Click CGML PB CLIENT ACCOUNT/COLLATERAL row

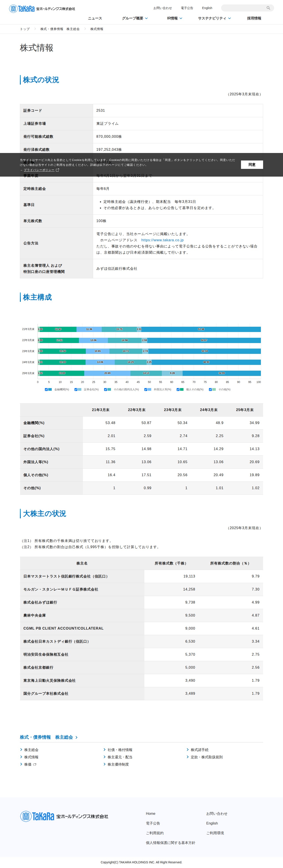pyautogui.click(x=141, y=628)
